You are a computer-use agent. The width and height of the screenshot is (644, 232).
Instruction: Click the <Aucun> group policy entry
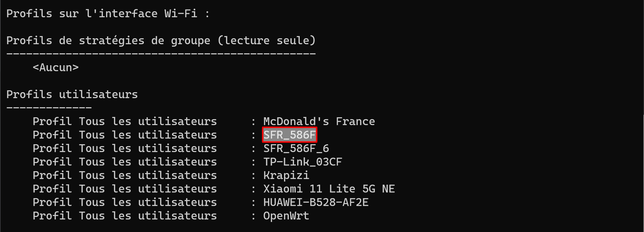click(x=56, y=67)
